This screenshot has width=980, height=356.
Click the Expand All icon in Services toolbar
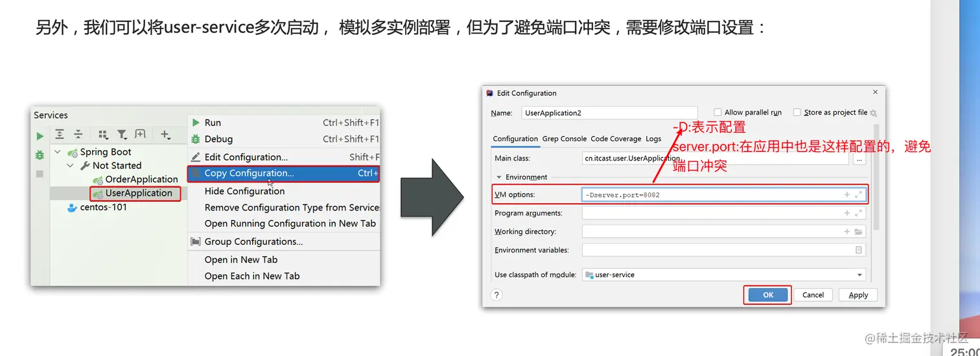pos(60,135)
